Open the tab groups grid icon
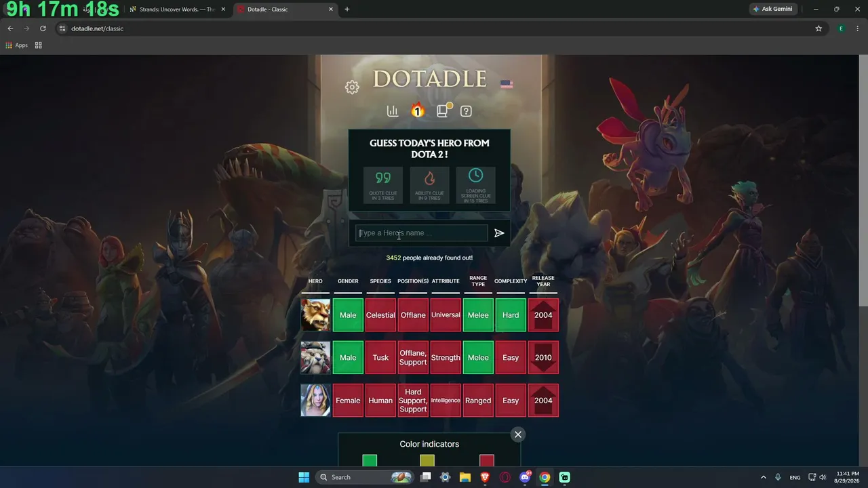The image size is (868, 488). [x=39, y=45]
